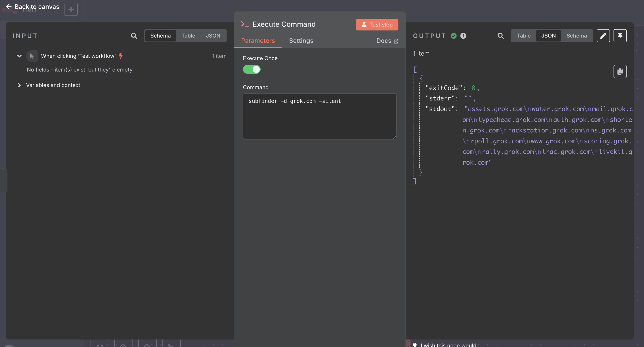Click the "stderr" key in JSON
Viewport: 644px width, 347px height.
[440, 98]
